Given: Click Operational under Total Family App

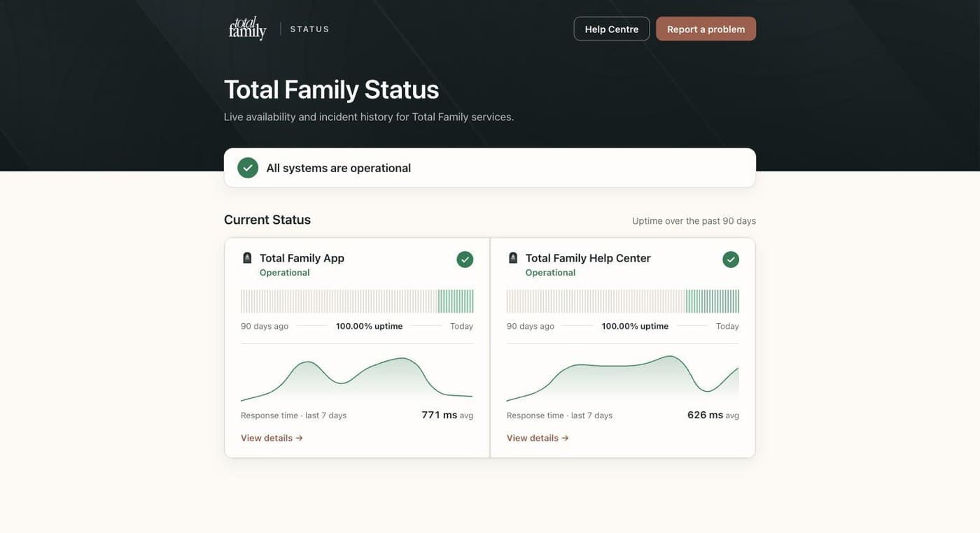Looking at the screenshot, I should 284,273.
